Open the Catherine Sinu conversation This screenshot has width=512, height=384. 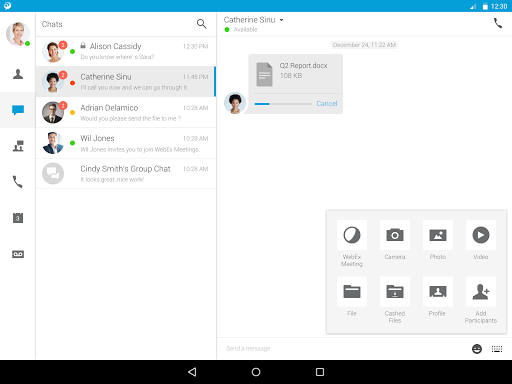click(126, 82)
